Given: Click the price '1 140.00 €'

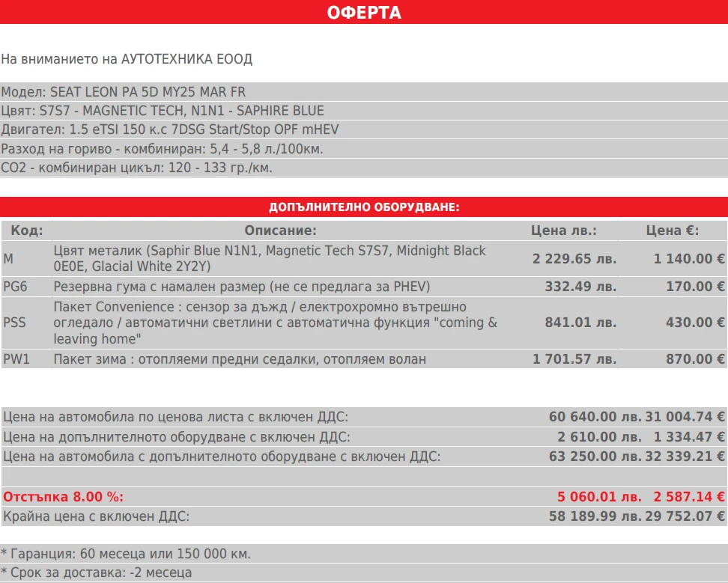Looking at the screenshot, I should coord(689,259).
